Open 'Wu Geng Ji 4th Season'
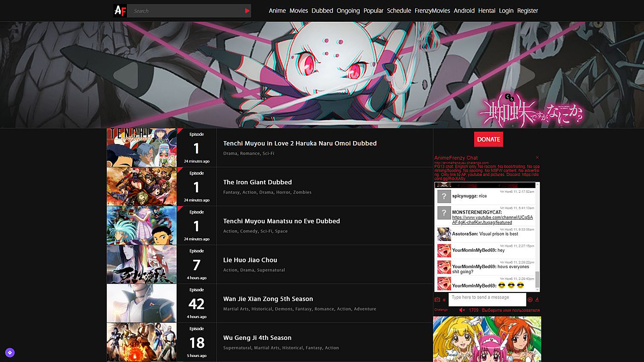The height and width of the screenshot is (362, 644). (257, 338)
